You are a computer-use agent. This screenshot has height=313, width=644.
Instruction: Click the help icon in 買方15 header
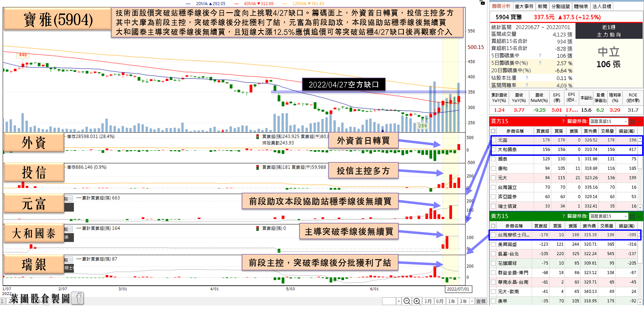pos(563,121)
